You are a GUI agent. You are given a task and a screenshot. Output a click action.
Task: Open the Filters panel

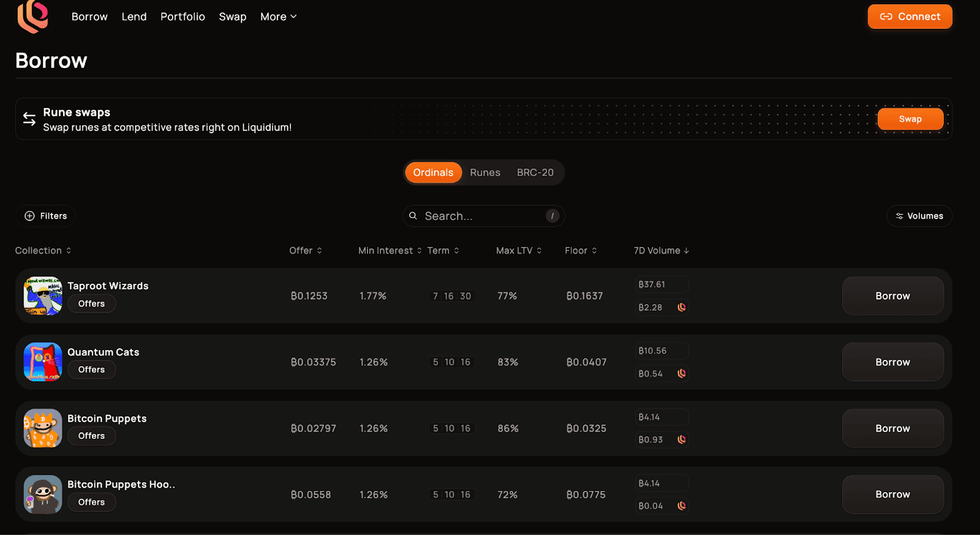click(46, 216)
